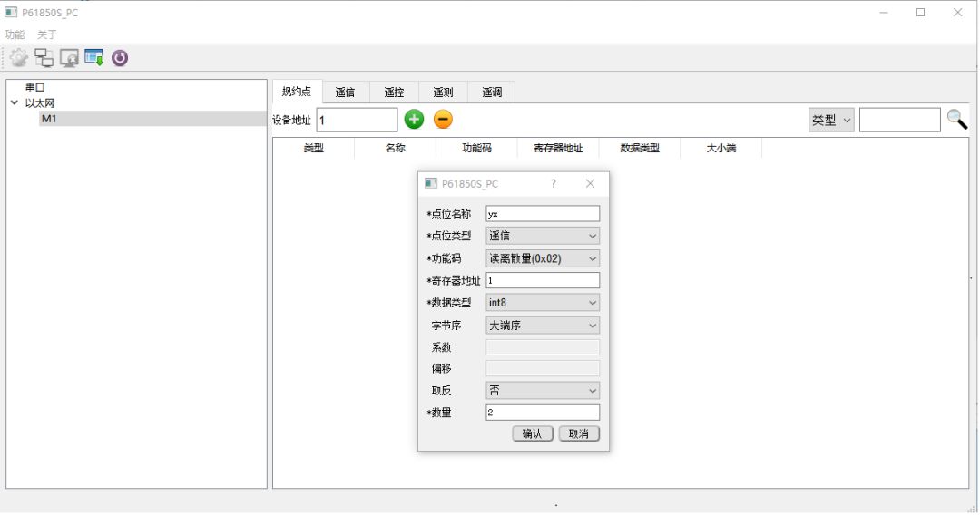Click the search text field beside 类型
The image size is (980, 515).
coord(900,120)
